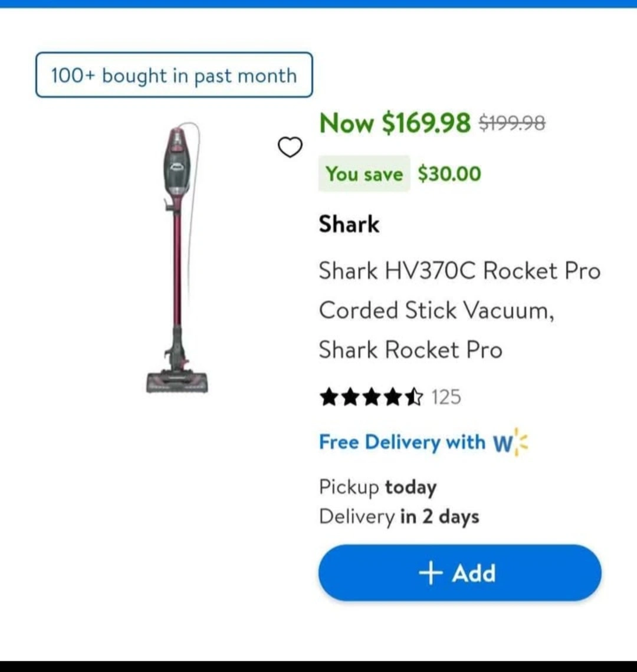Click the Walmart Plus spark icon
This screenshot has width=637, height=672.
coord(521,442)
